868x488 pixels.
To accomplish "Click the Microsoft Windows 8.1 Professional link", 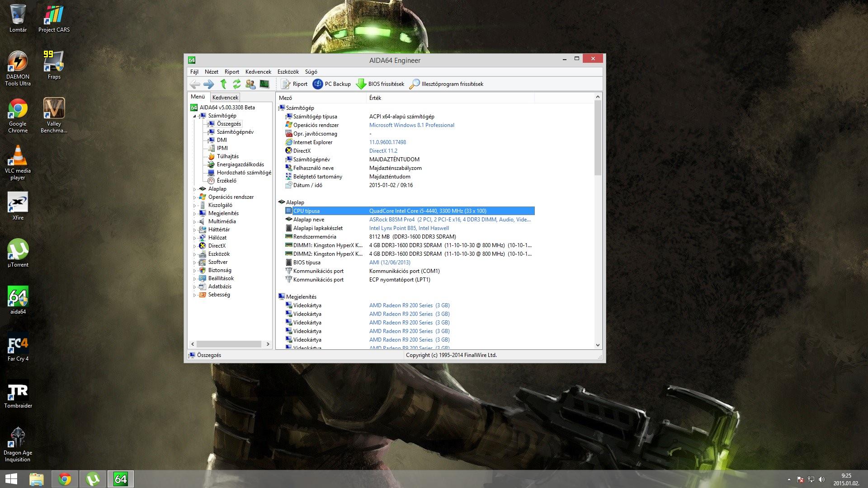I will tap(411, 125).
